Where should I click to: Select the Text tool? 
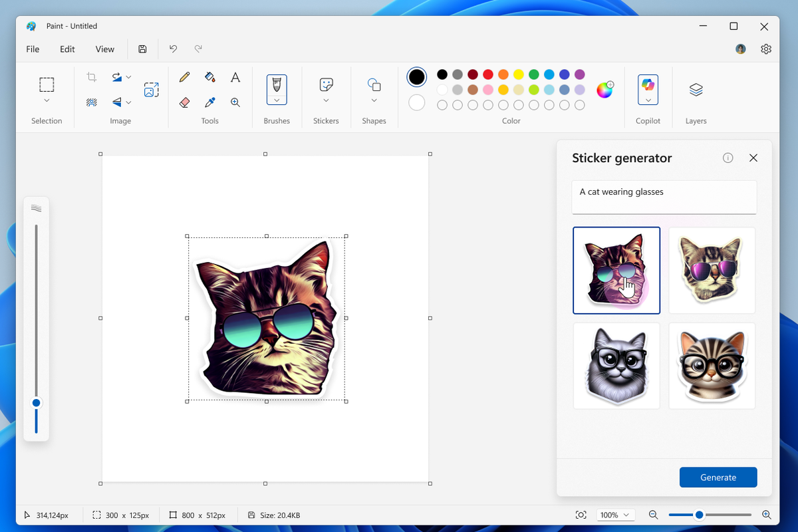click(235, 77)
